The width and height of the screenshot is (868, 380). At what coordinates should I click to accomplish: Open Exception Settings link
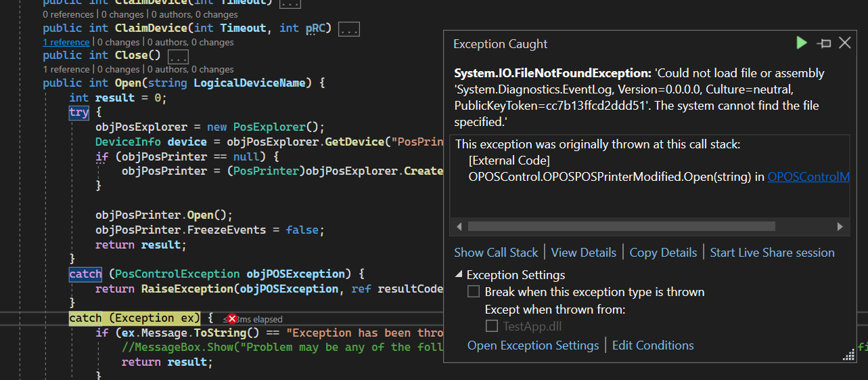click(533, 345)
